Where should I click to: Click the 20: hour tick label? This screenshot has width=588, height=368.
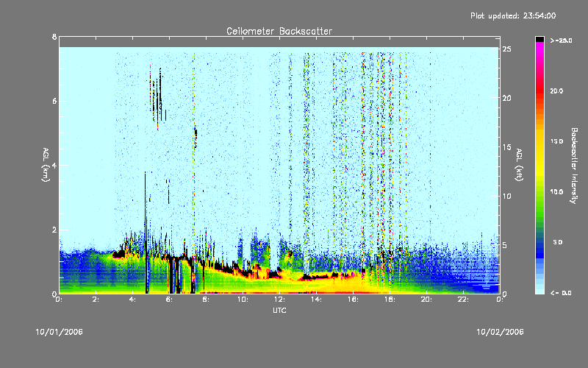pos(426,300)
